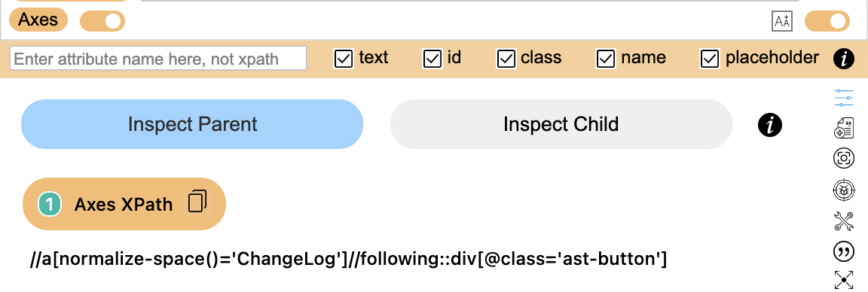Click info icon next to Inspect Child
This screenshot has width=868, height=292.
click(x=769, y=124)
